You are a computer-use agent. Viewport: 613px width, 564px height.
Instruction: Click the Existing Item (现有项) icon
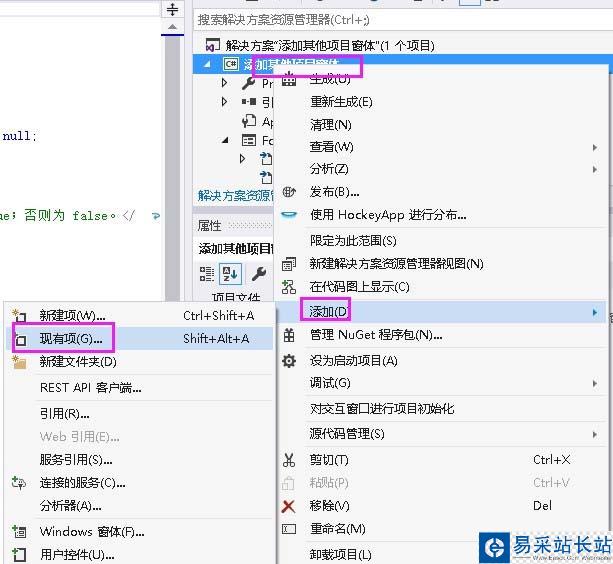point(20,339)
